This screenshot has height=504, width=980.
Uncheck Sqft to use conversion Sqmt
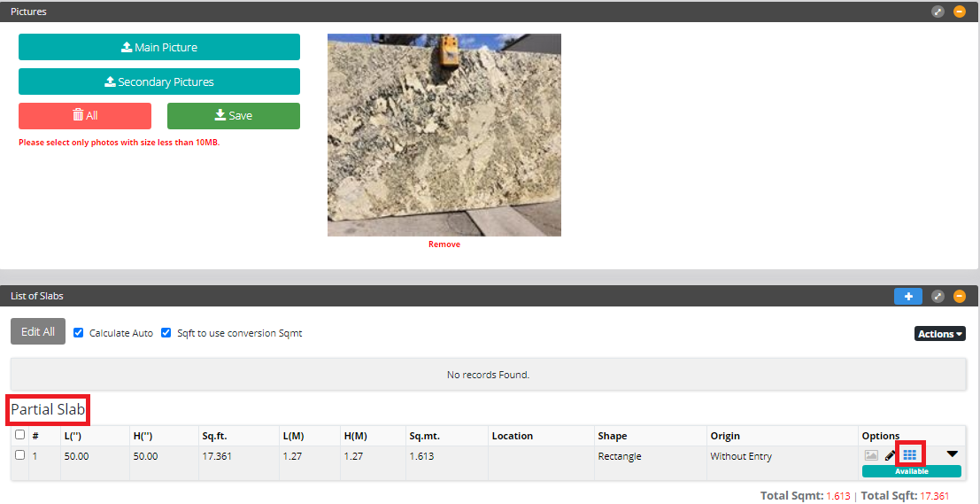166,333
